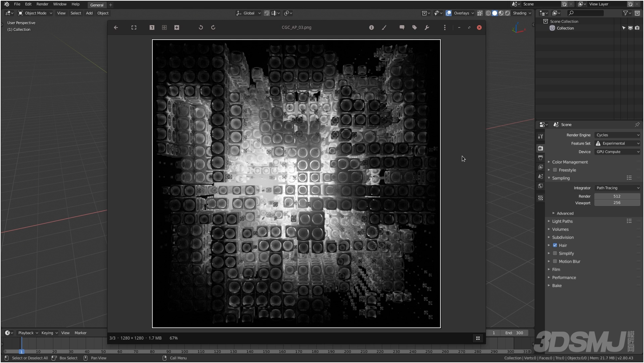Open the draw tool in the viewer
This screenshot has height=363, width=644.
384,27
